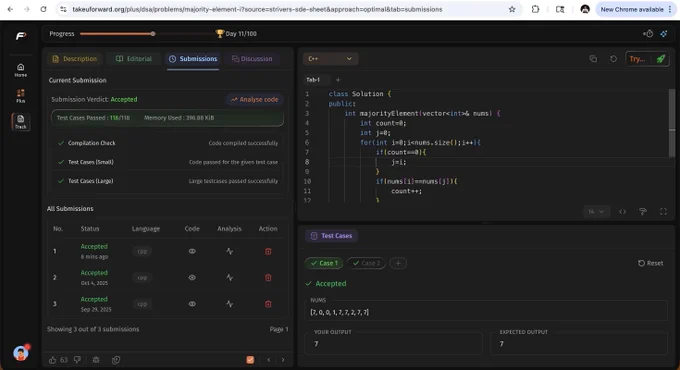Viewport: 680px width, 370px height.
Task: Reset the test cases
Action: pyautogui.click(x=651, y=263)
